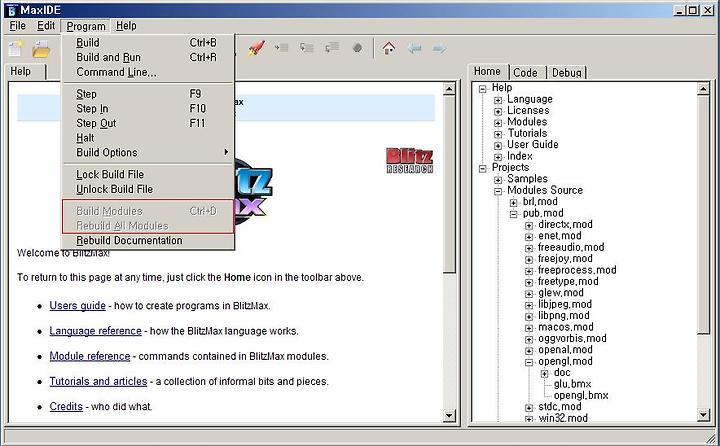This screenshot has height=446, width=720.
Task: Expand the directx.mod tree node
Action: click(x=529, y=226)
